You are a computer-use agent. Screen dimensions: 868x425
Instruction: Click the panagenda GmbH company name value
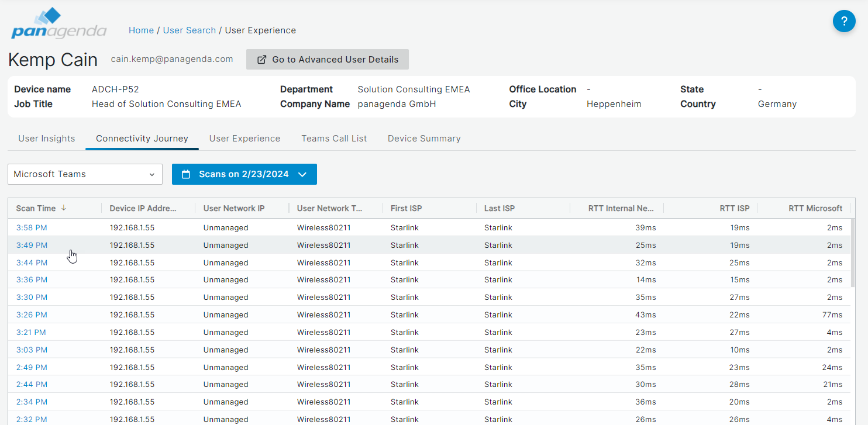pos(397,104)
